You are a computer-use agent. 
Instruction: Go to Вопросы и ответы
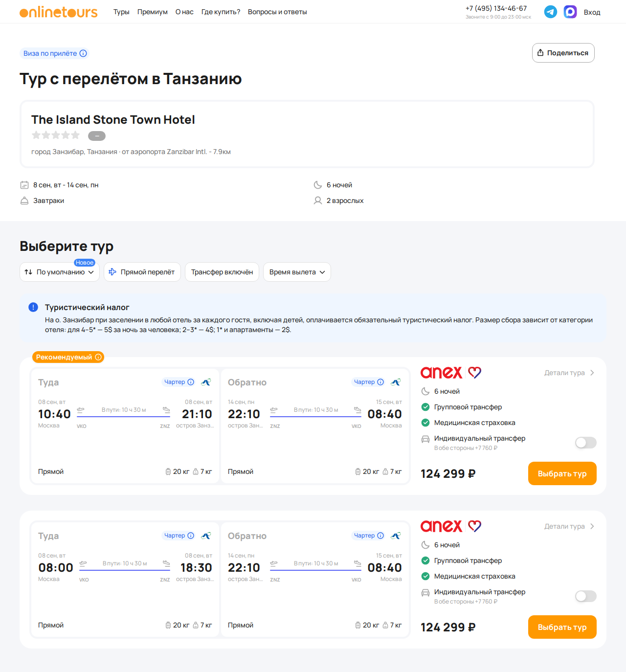(277, 12)
